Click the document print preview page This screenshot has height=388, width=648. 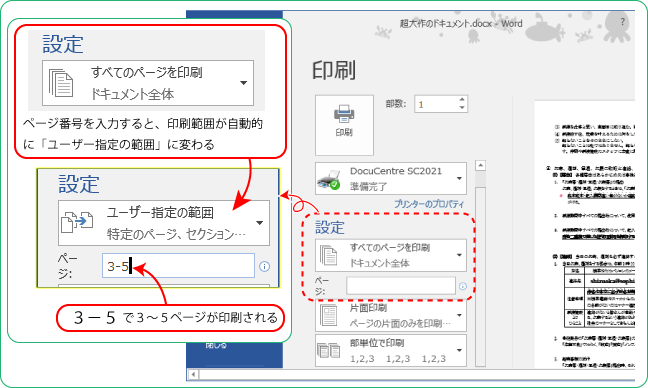(584, 234)
